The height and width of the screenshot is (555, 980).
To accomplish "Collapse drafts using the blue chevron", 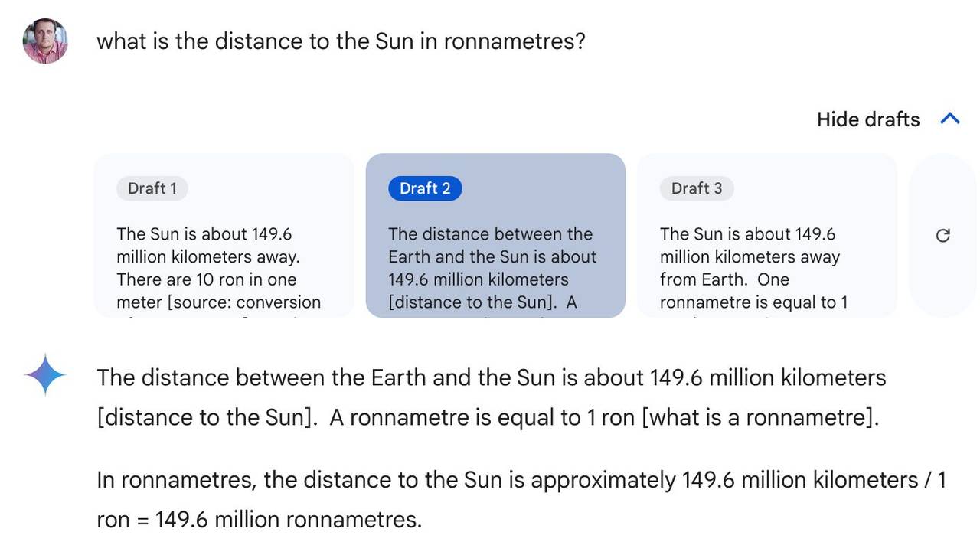I will [949, 119].
